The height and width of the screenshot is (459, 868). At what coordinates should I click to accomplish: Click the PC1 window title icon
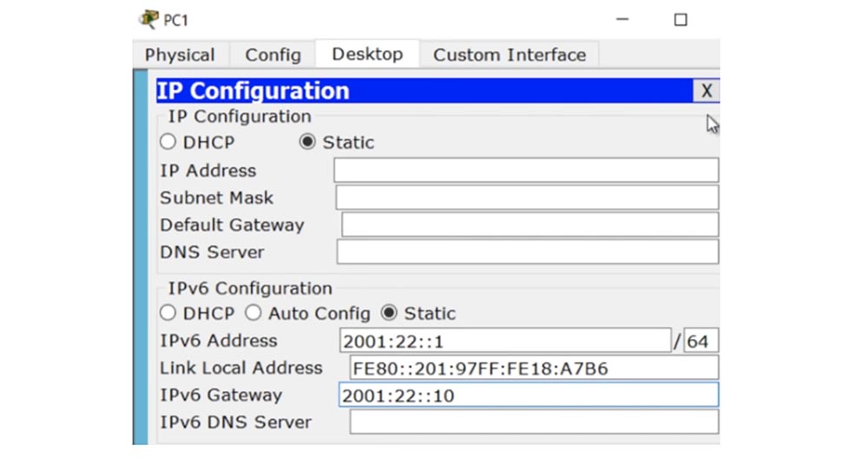pos(148,19)
